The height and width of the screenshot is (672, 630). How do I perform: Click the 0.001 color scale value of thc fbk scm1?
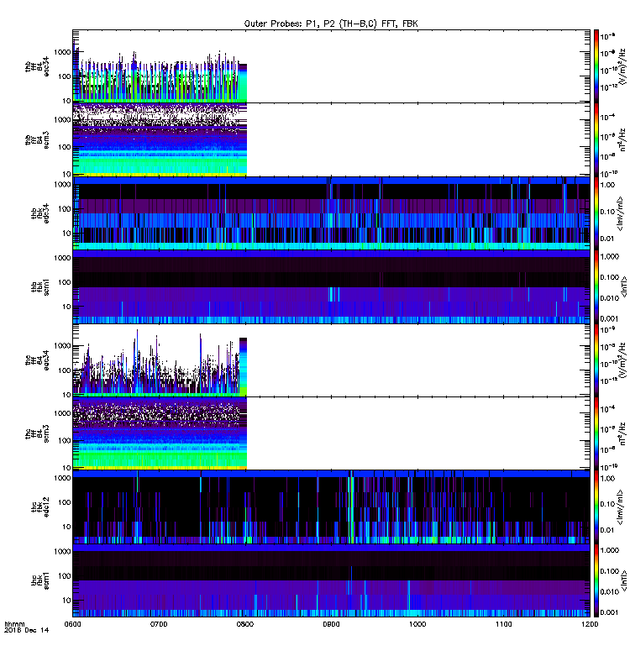610,612
